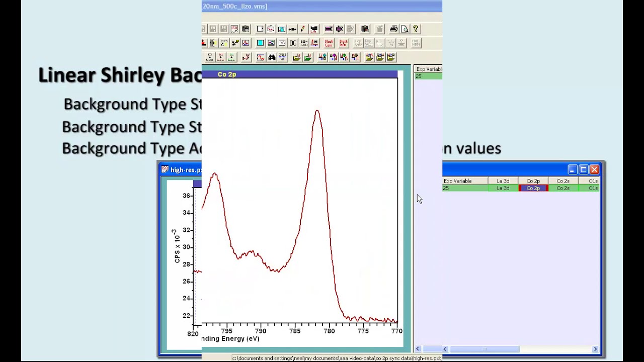Click the red Block Info button
This screenshot has width=644, height=362.
pos(344,43)
